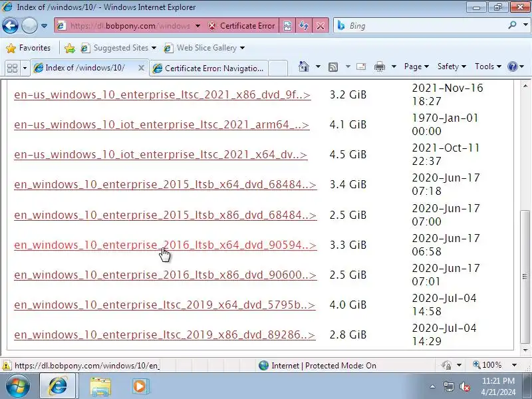Open the enterprise_2015_ltsb_x64_dvd link
Image resolution: width=532 pixels, height=399 pixels.
tap(165, 185)
